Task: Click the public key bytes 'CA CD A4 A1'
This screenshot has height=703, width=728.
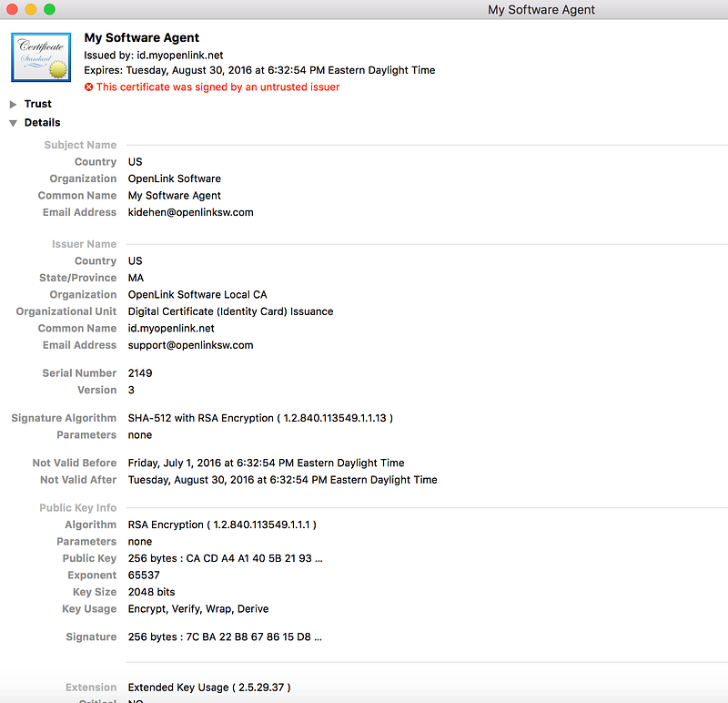Action: [217, 558]
